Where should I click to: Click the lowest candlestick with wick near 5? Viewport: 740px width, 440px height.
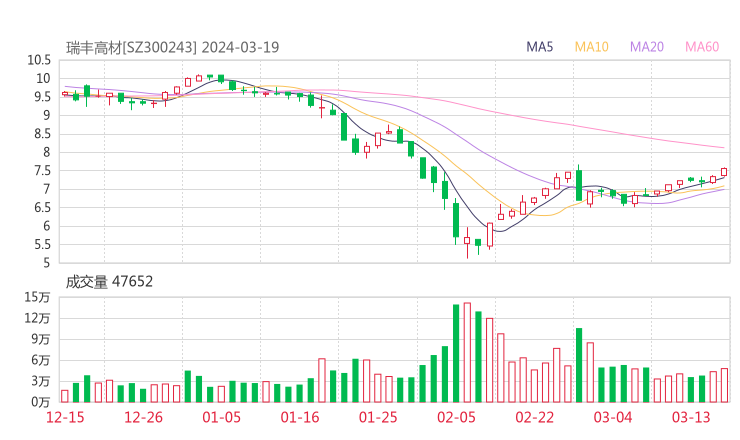pyautogui.click(x=467, y=243)
